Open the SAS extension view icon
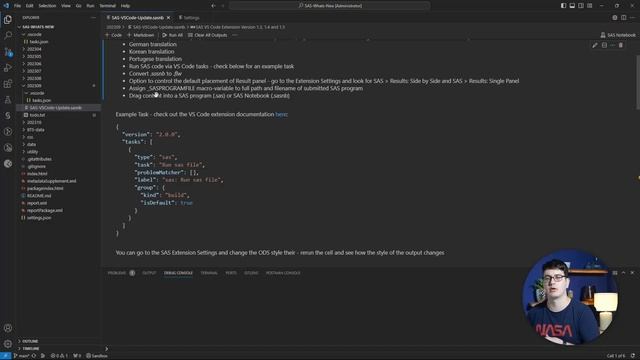Viewport: 640px width, 360px height. [x=8, y=116]
